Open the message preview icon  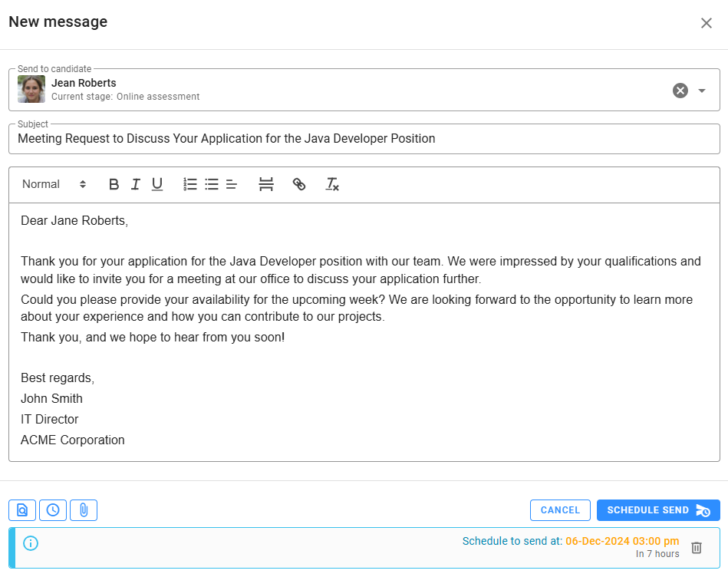[22, 510]
